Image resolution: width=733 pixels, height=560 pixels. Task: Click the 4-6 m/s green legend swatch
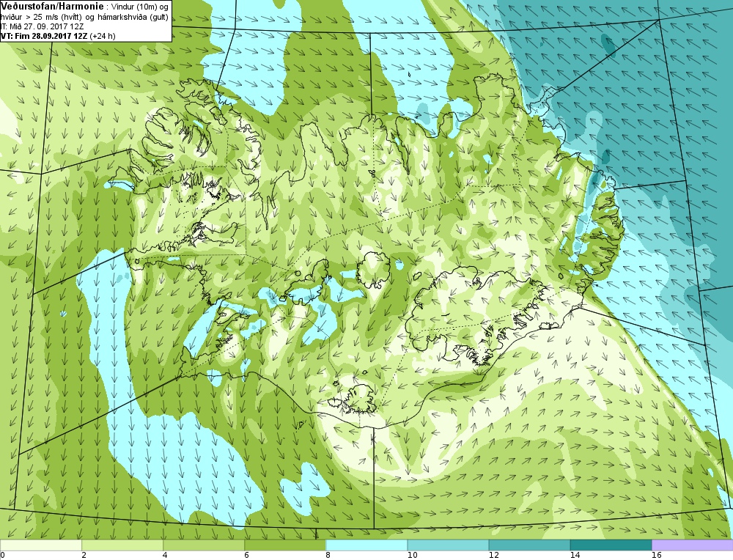pyautogui.click(x=203, y=545)
